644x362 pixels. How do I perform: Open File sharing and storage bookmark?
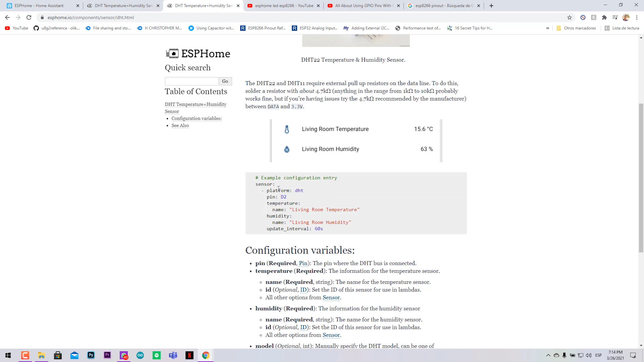click(108, 28)
